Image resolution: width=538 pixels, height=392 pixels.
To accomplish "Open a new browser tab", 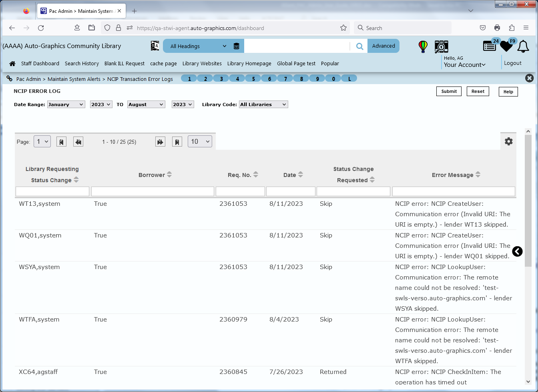I will click(134, 11).
